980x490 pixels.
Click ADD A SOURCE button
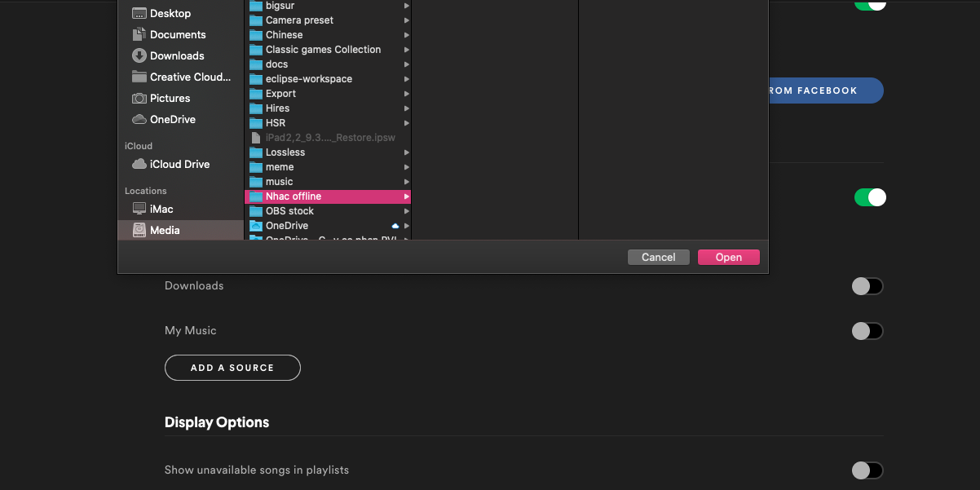coord(232,368)
